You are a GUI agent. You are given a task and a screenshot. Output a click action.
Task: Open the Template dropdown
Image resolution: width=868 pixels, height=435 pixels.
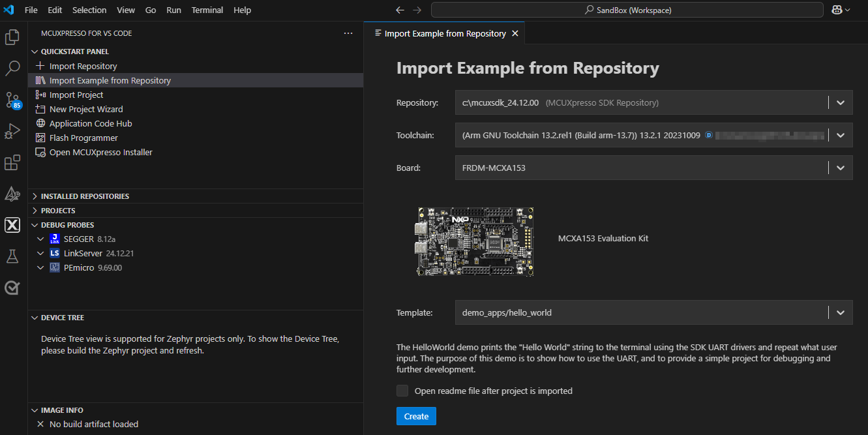pos(840,312)
